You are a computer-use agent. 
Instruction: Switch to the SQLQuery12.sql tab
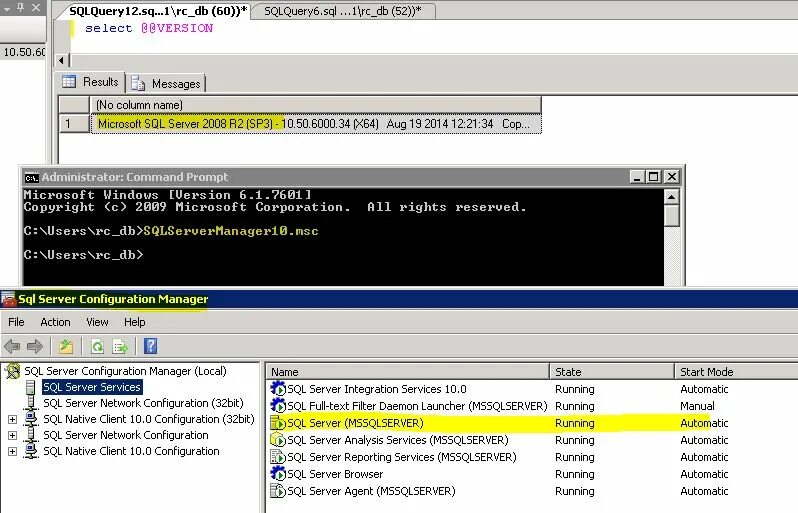158,11
